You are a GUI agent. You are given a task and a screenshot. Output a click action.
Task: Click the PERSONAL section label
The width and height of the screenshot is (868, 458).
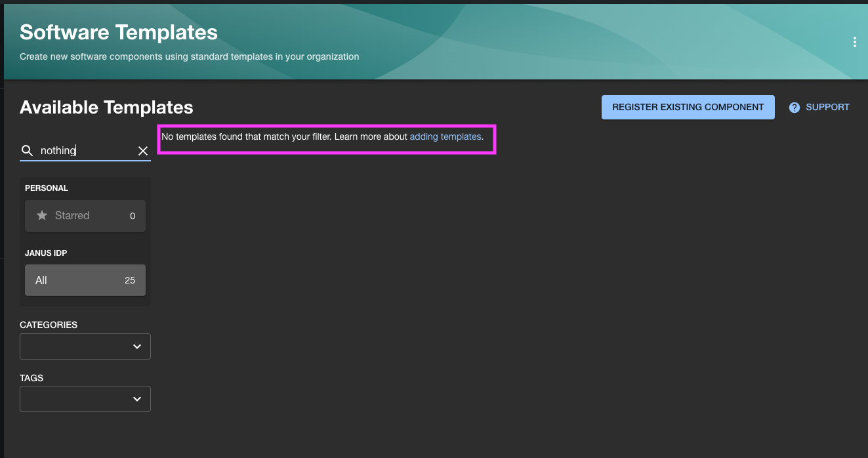point(47,188)
